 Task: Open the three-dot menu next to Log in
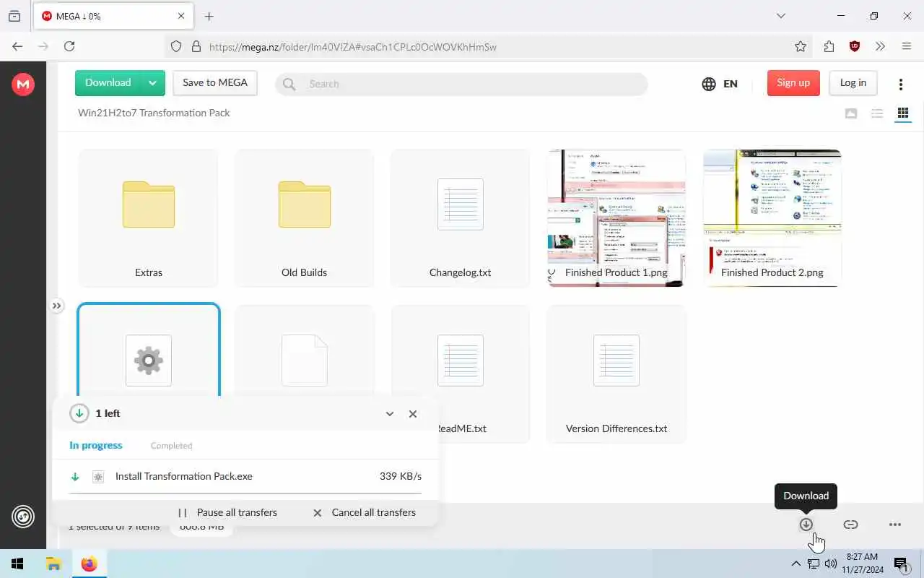pos(901,84)
